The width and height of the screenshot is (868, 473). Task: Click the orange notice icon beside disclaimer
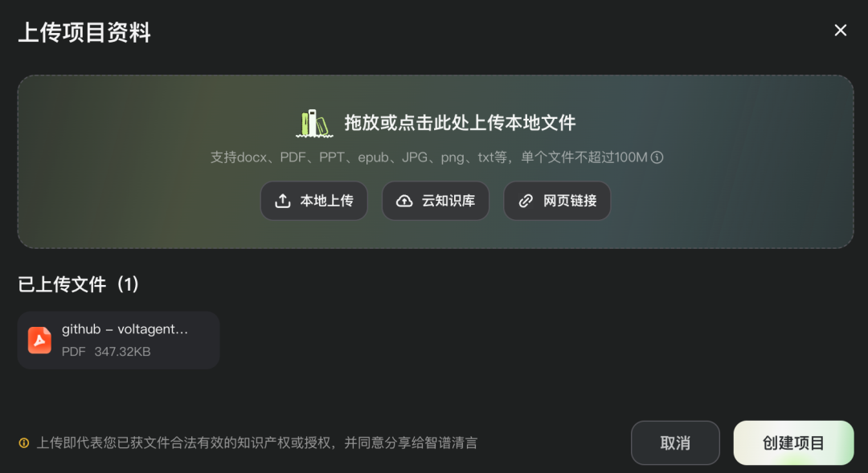pos(24,443)
